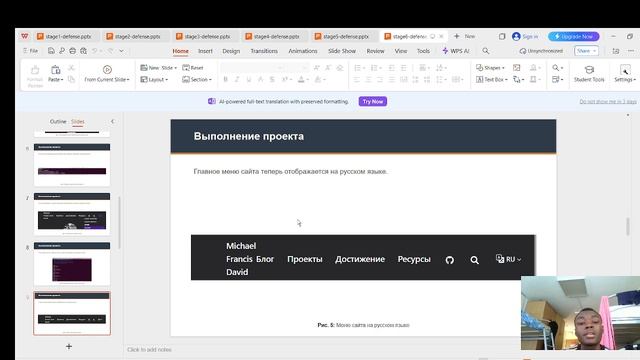
Task: Open the Animations ribbon tab
Action: 303,51
